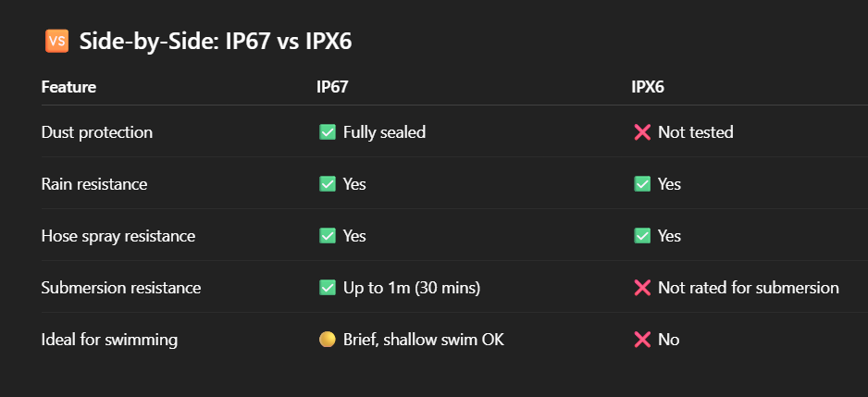This screenshot has width=868, height=397.
Task: Click IPX6 checkmark in Rain resistance row
Action: (x=642, y=184)
